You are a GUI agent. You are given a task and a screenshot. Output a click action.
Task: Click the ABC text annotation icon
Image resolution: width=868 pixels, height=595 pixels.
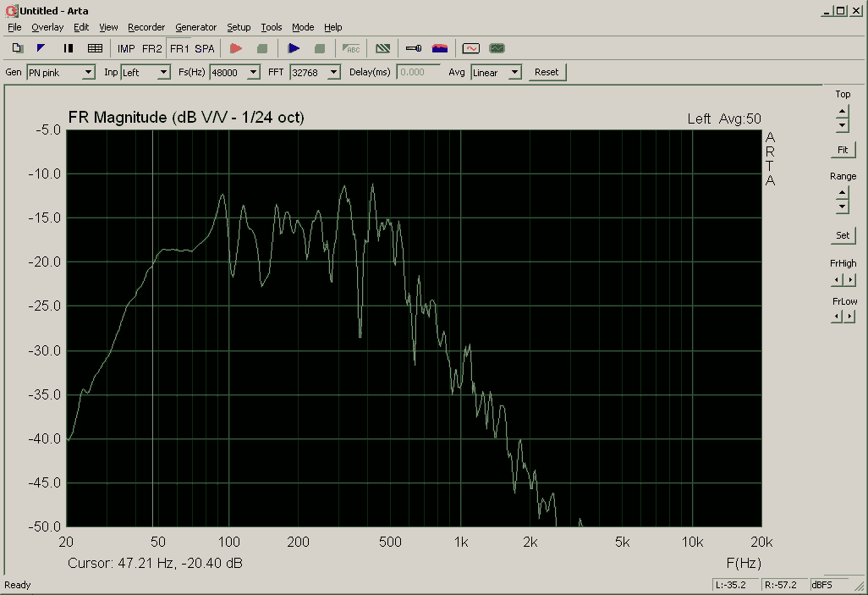pos(351,48)
